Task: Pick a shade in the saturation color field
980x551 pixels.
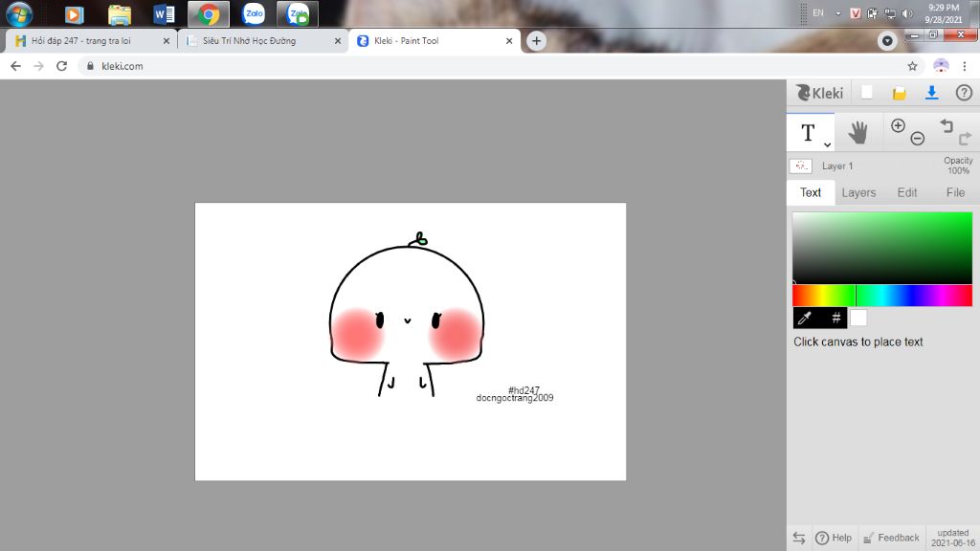Action: click(881, 248)
